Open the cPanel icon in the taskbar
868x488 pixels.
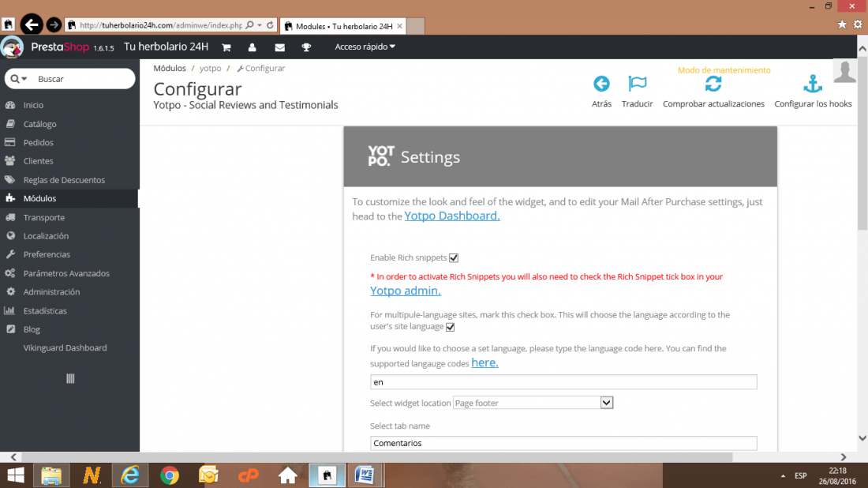[248, 475]
